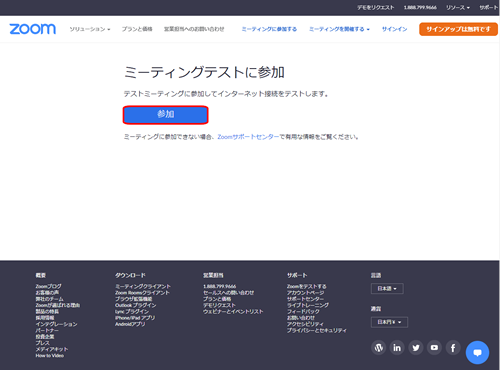500x370 pixels.
Task: Click デモをリクエスト in the top bar
Action: (376, 7)
